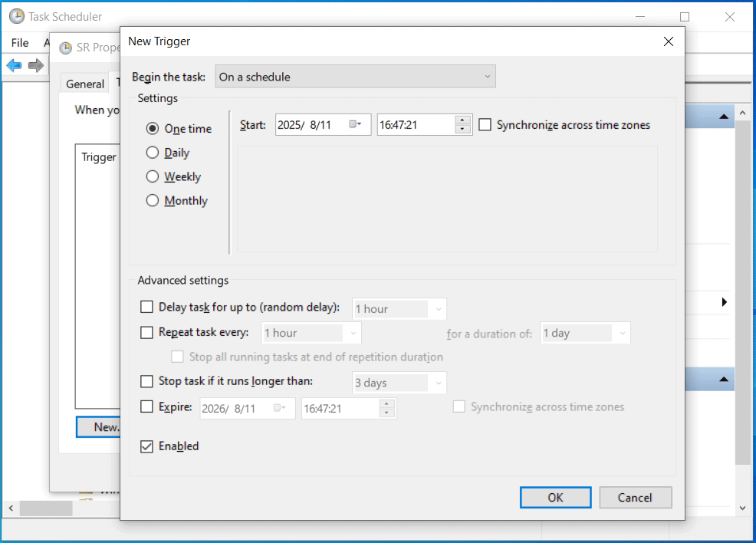Choose the Monthly schedule option
The image size is (756, 543).
tap(153, 201)
